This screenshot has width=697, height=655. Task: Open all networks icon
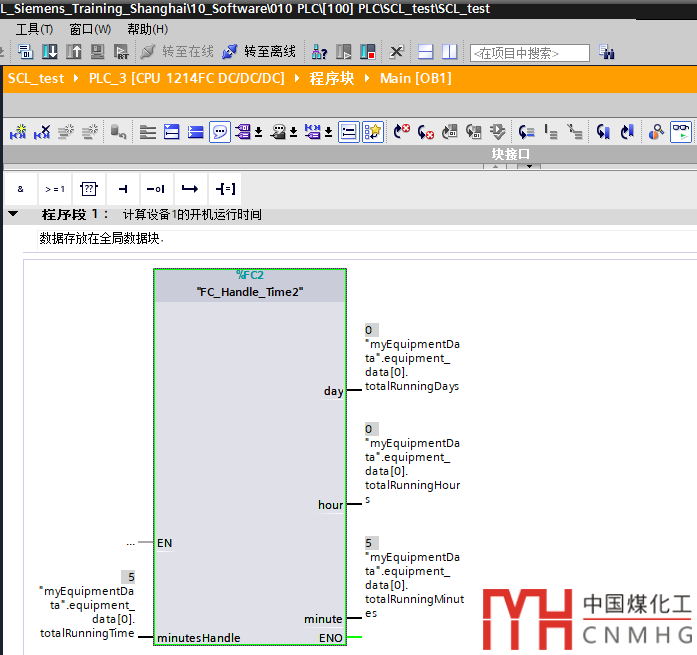point(172,132)
